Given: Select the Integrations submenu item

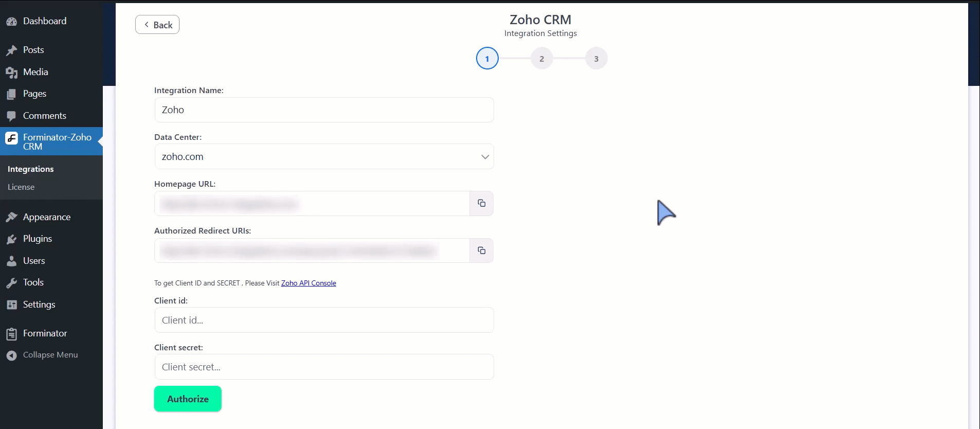Looking at the screenshot, I should point(31,169).
